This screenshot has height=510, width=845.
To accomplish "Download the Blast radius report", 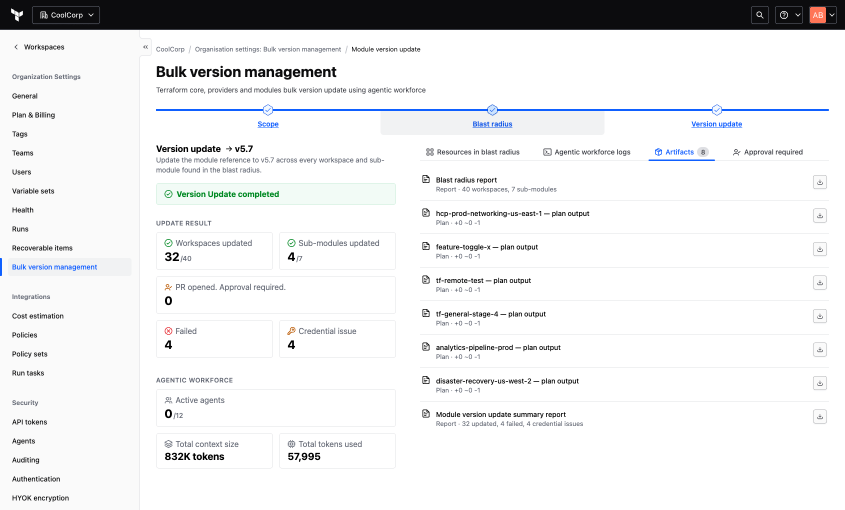I will tap(820, 182).
